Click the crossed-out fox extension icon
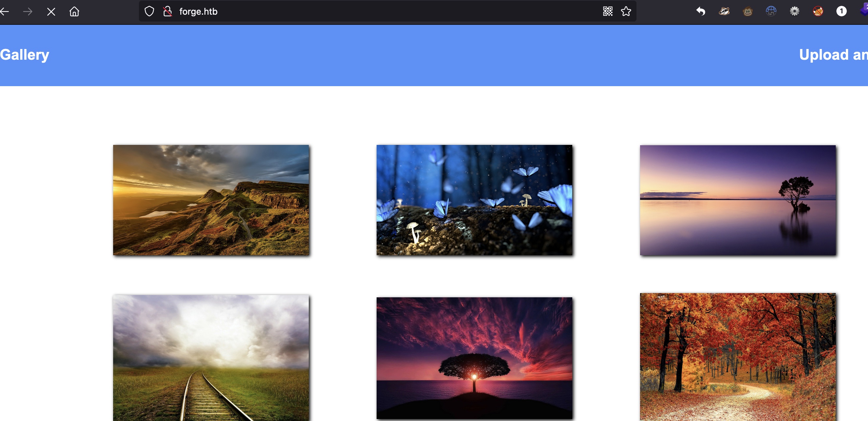 pyautogui.click(x=818, y=11)
